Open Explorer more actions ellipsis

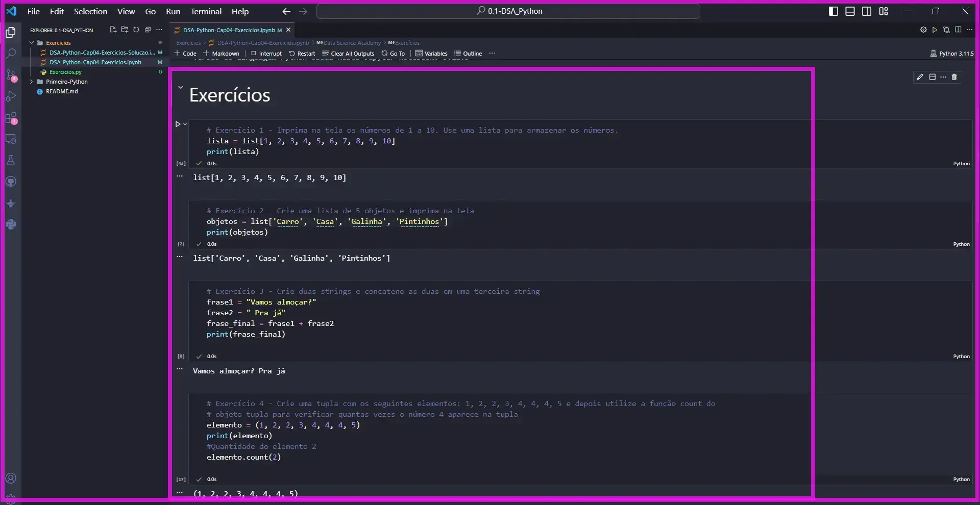click(x=159, y=30)
